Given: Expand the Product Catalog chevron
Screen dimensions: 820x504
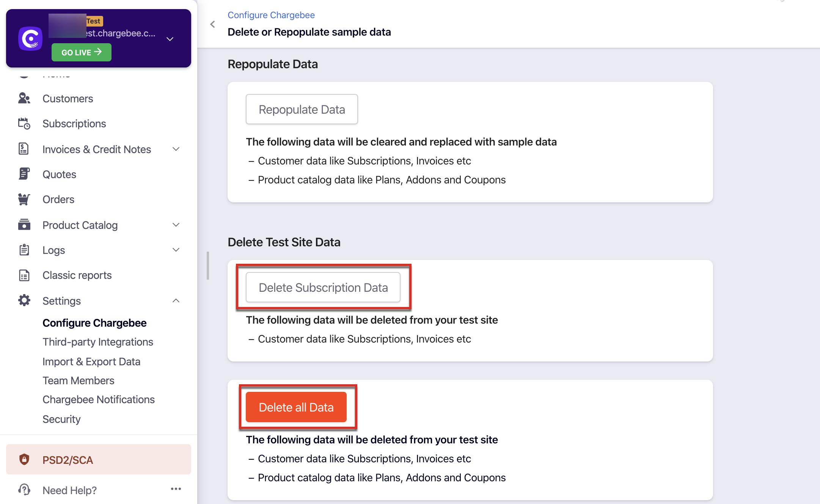Looking at the screenshot, I should (176, 225).
